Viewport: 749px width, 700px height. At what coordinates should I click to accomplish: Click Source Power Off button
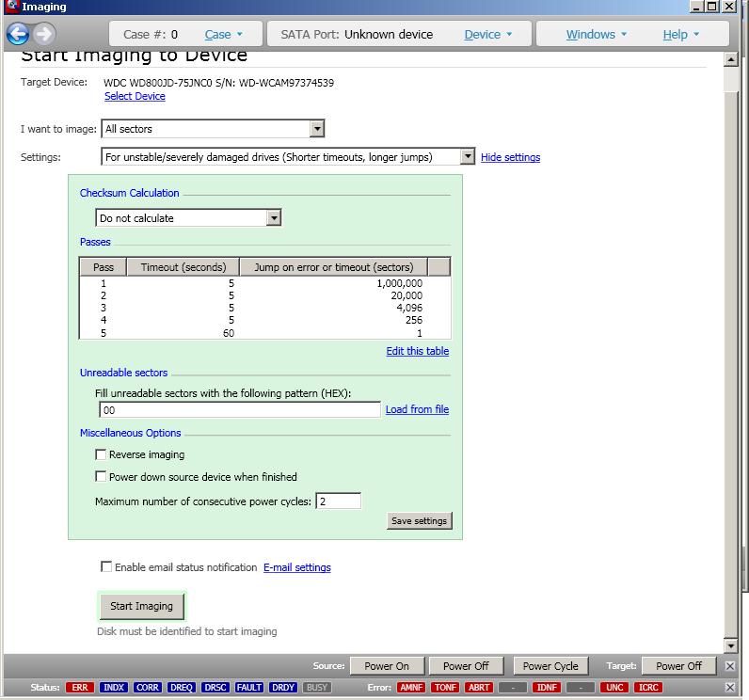(466, 665)
